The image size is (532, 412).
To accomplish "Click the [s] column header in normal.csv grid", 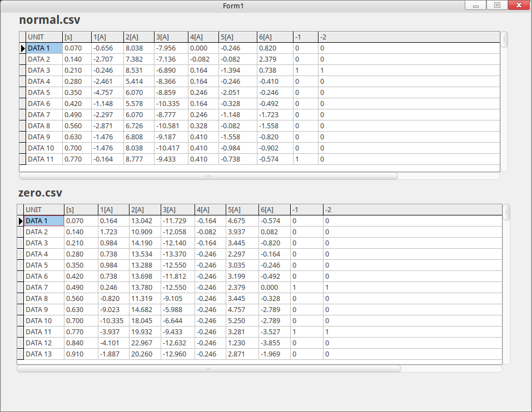I will click(77, 37).
